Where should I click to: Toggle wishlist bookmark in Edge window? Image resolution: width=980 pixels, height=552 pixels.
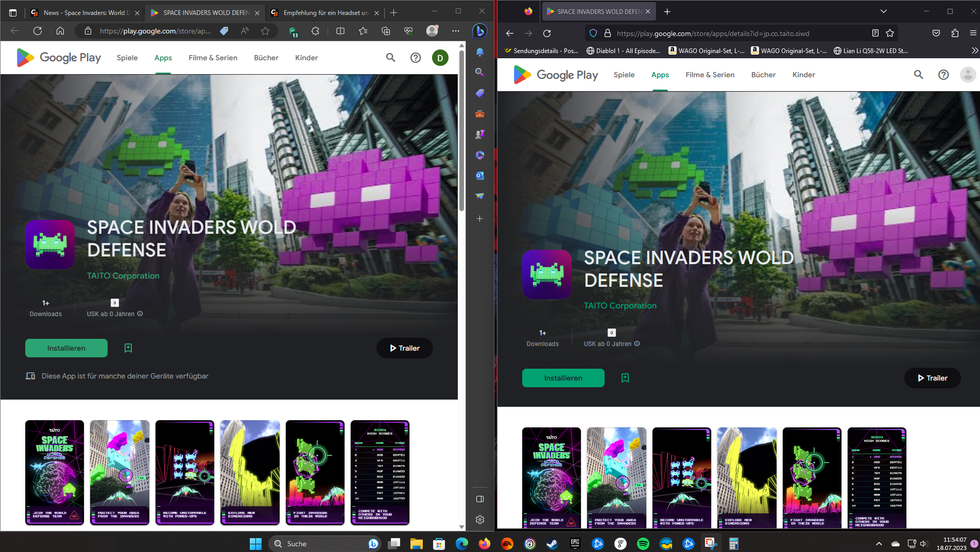128,348
